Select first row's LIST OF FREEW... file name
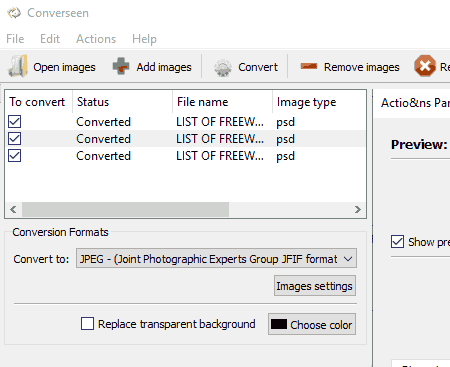This screenshot has height=367, width=450. [x=220, y=122]
